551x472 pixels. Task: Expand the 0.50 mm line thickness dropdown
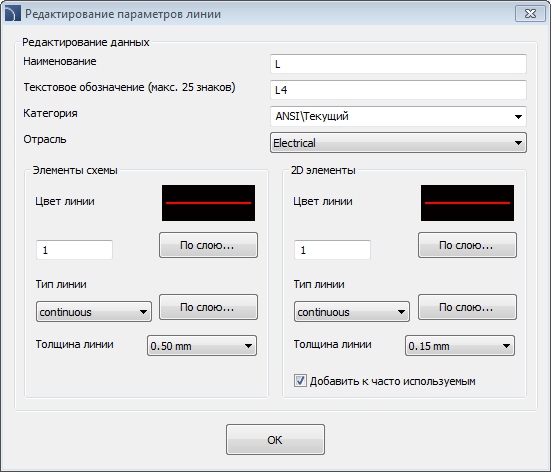pos(202,346)
